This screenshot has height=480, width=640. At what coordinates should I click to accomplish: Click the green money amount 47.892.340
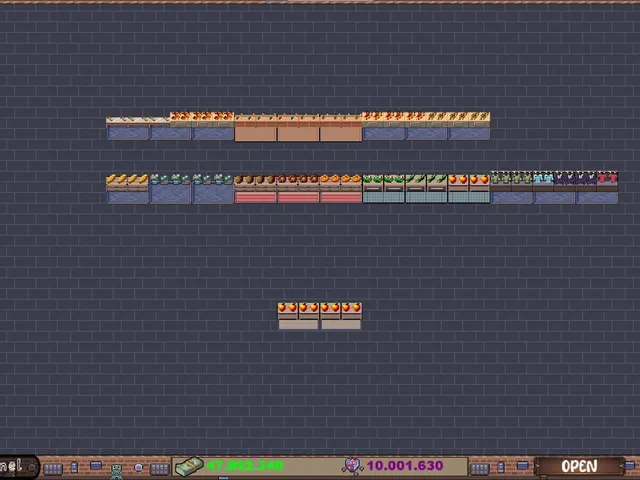[x=244, y=466]
